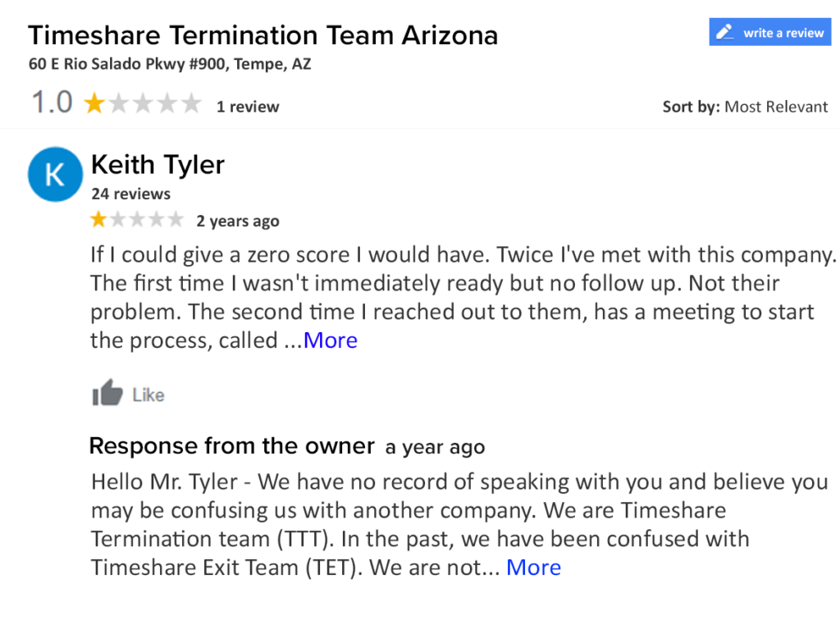Click the gold star in the overall 1.0 rating
Screen dimensions: 840x625
95,103
